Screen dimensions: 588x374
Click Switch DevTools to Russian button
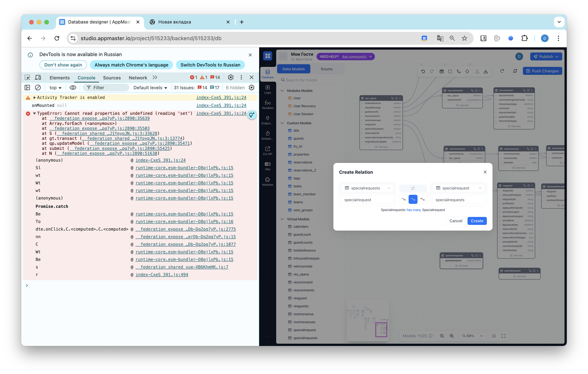pos(210,65)
